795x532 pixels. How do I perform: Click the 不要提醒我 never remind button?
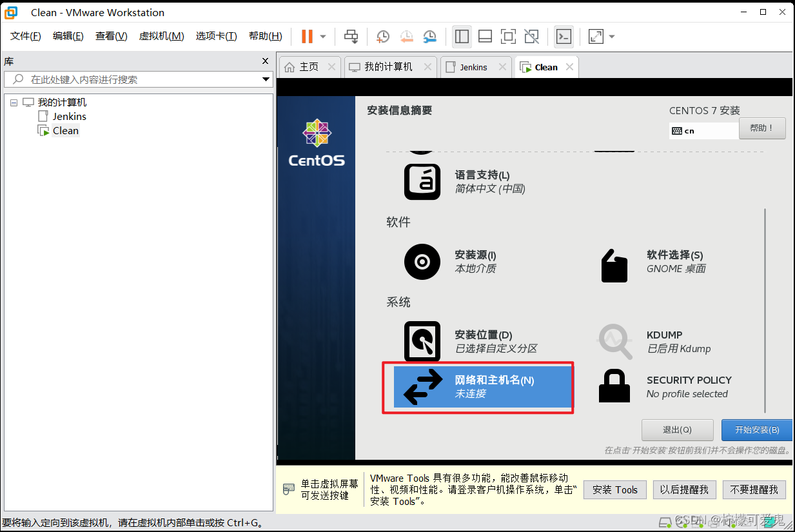coord(754,490)
